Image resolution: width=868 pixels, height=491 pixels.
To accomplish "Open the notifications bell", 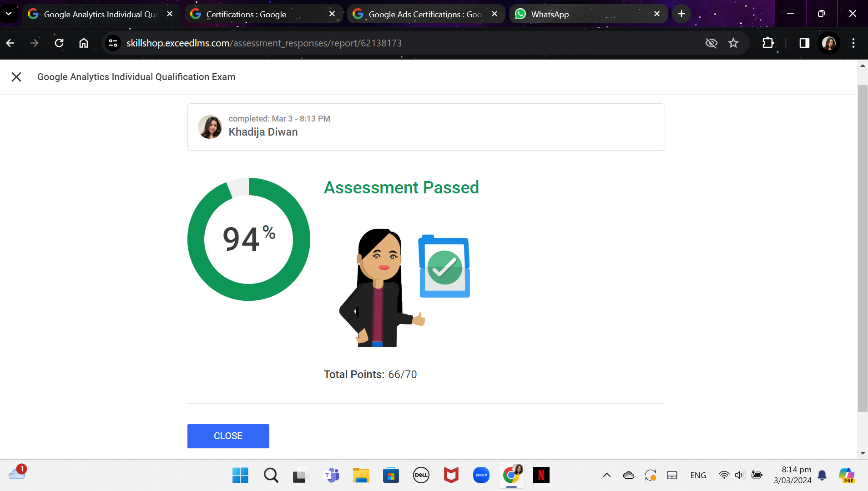I will point(822,476).
